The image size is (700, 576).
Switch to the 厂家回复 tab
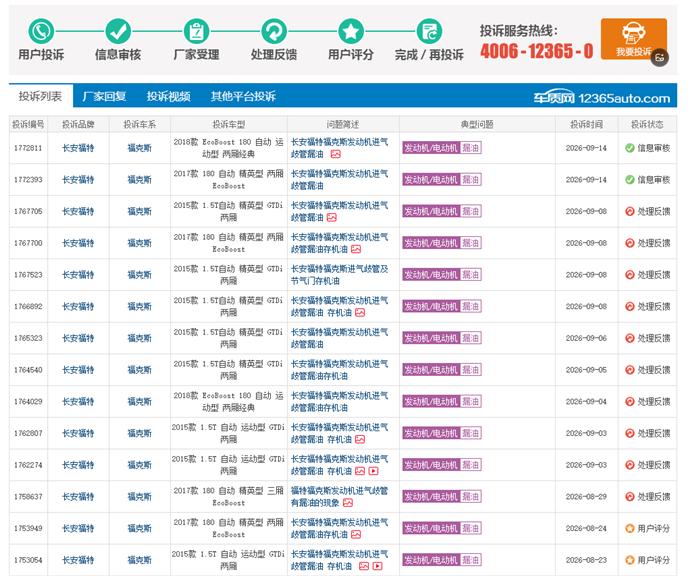point(104,96)
